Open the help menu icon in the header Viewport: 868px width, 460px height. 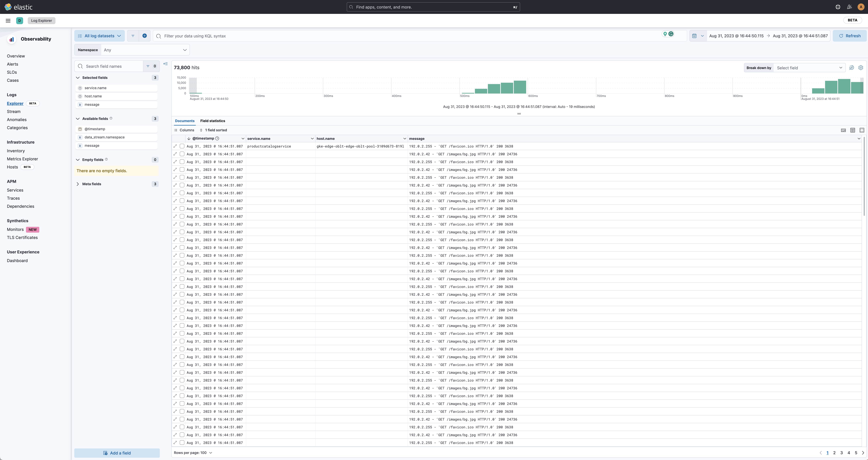[838, 7]
